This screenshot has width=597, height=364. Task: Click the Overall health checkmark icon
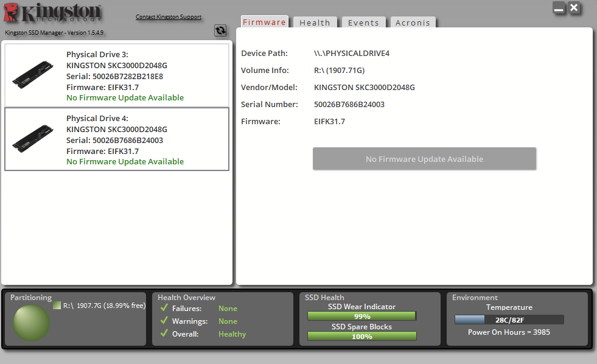164,334
